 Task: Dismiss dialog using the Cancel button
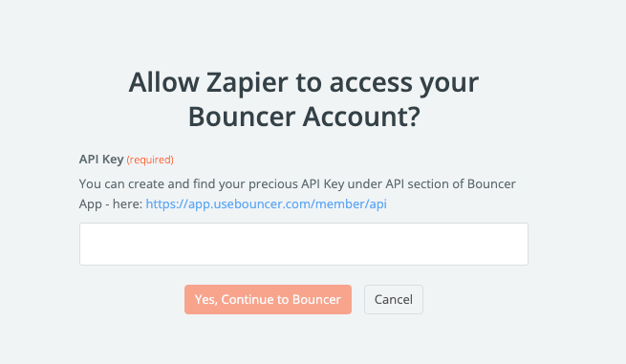[393, 299]
